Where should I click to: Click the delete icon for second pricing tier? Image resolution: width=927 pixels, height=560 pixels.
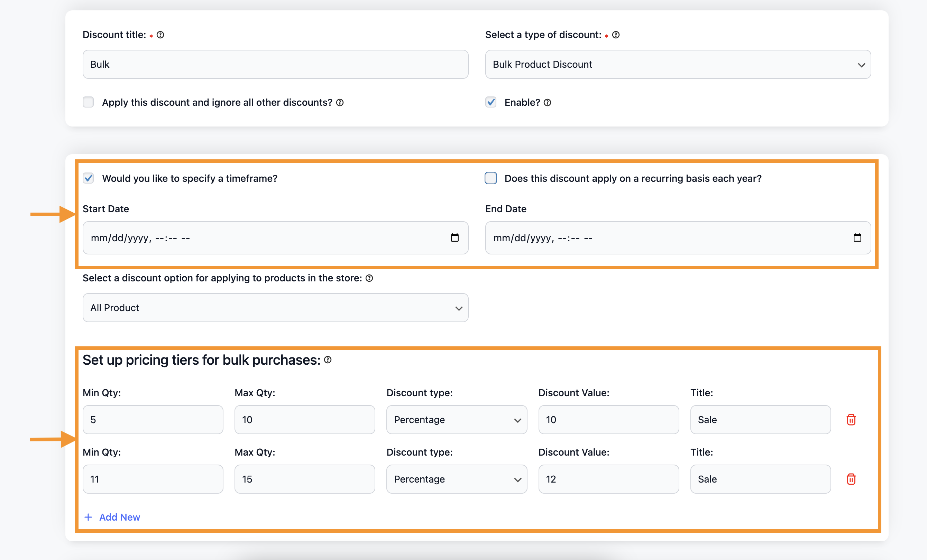click(851, 478)
